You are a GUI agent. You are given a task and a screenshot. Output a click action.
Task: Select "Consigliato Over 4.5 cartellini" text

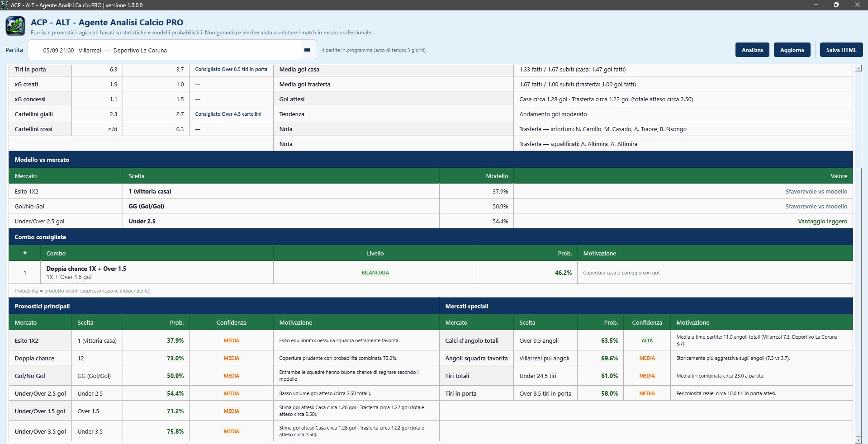click(228, 114)
